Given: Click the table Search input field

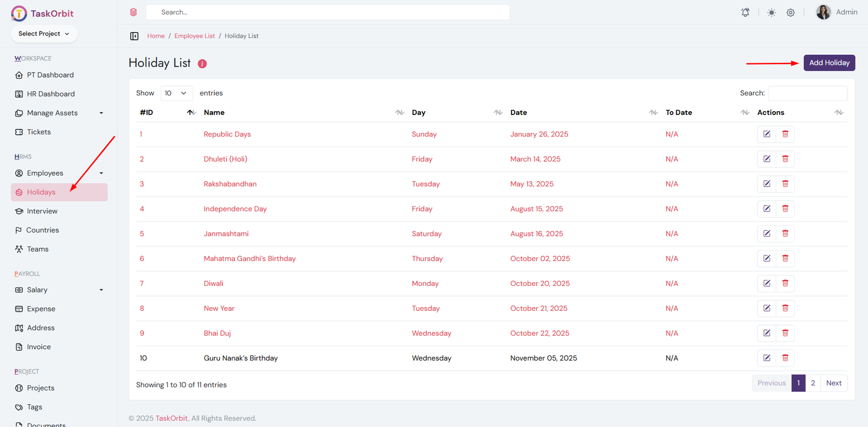Looking at the screenshot, I should click(x=807, y=93).
